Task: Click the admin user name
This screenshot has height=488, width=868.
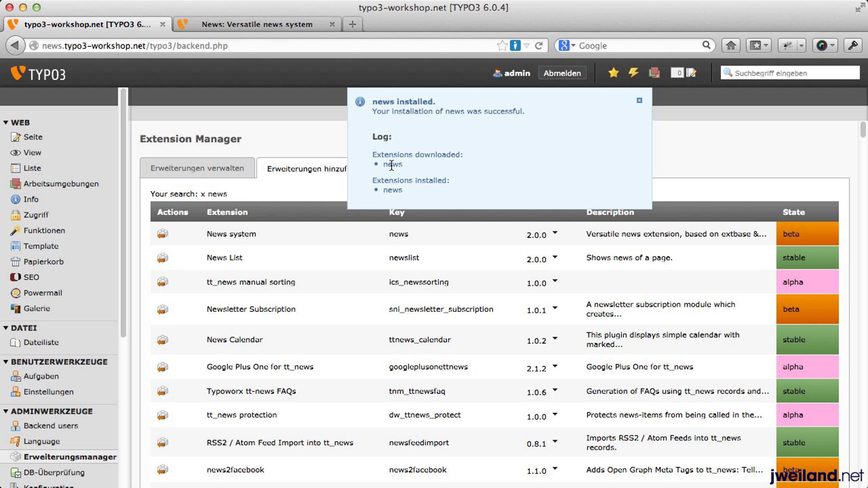Action: pos(517,73)
